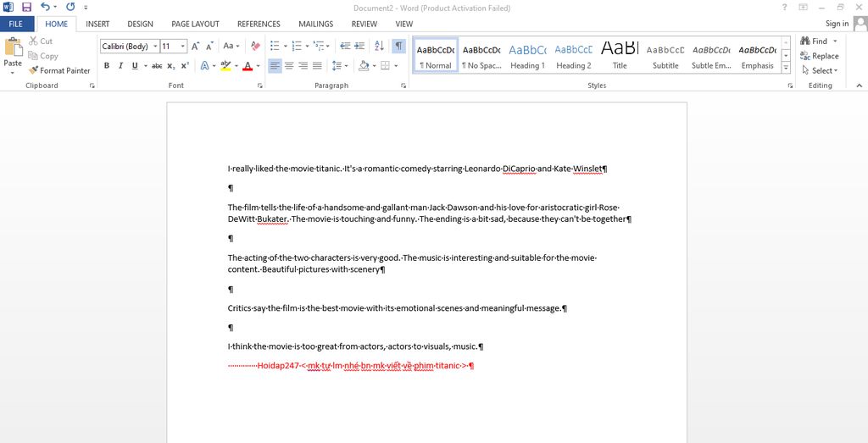Expand the Paste options arrow
Screen dimensions: 868x443
pos(12,73)
